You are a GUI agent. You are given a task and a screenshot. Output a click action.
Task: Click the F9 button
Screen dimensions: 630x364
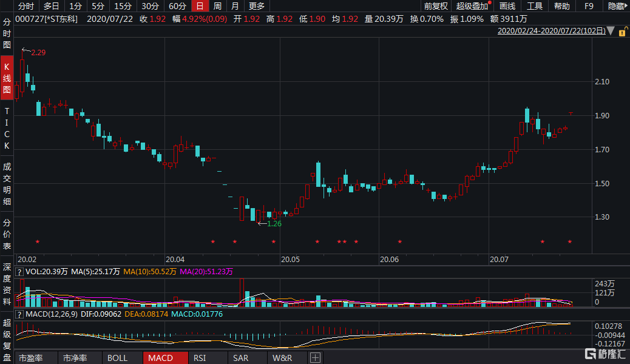coord(589,6)
